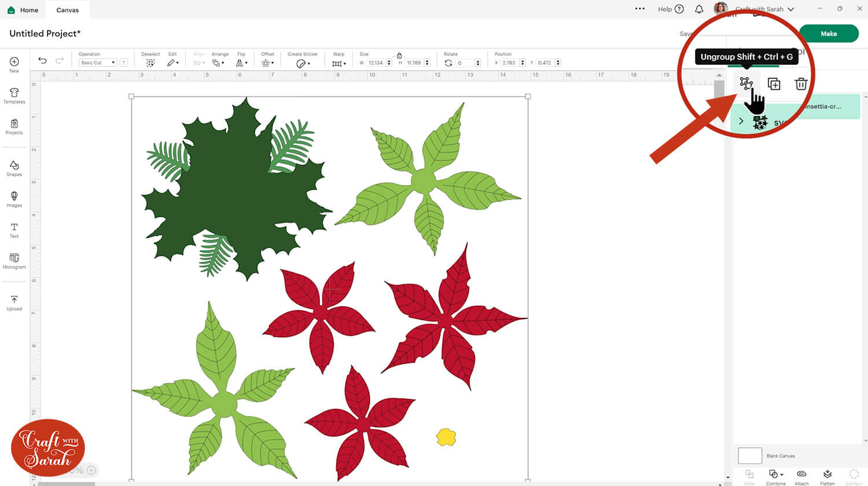Toggle the size aspect ratio lock
Viewport: 868px width, 486px height.
(399, 55)
